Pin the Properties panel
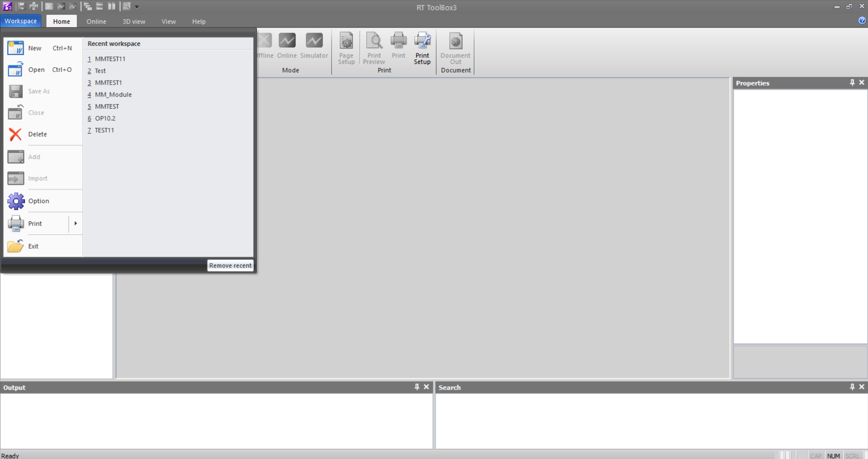868x459 pixels. click(x=852, y=83)
